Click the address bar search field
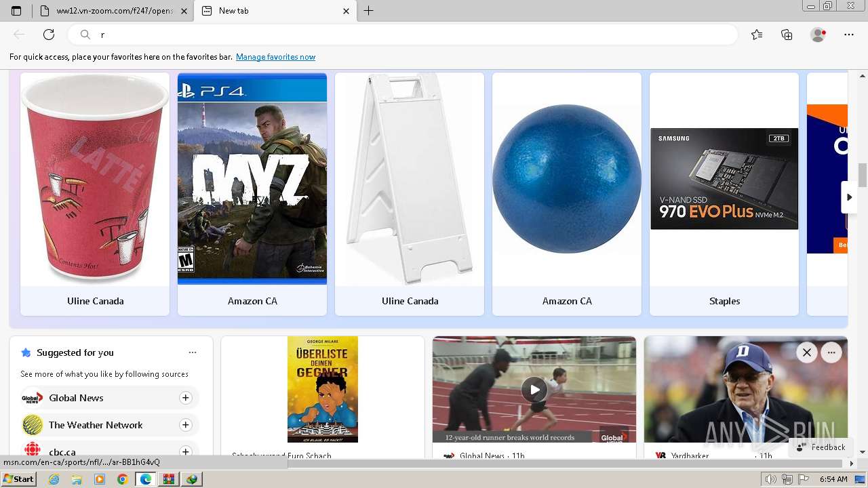 [404, 35]
